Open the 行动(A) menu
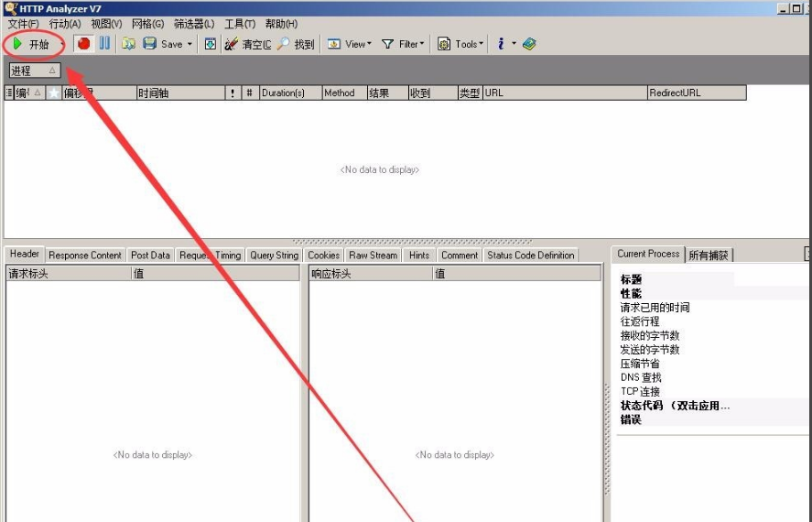The image size is (812, 522). pyautogui.click(x=65, y=24)
